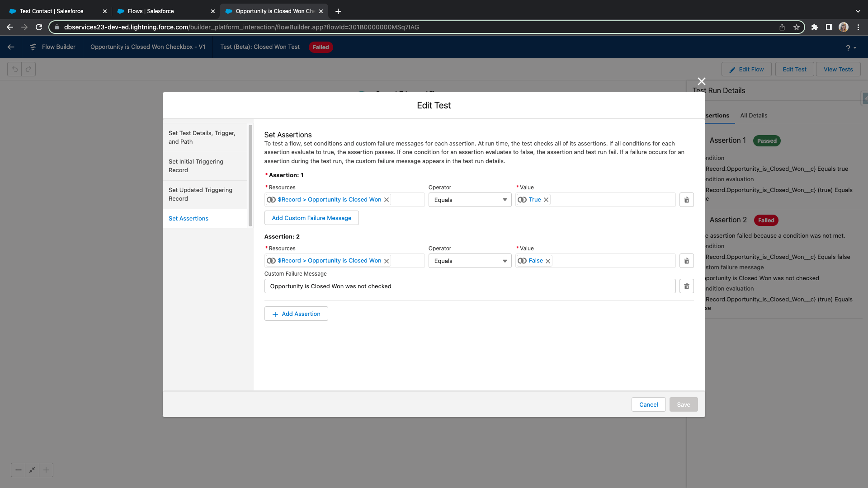The height and width of the screenshot is (488, 868).
Task: Bookmark page with star icon
Action: (x=797, y=27)
